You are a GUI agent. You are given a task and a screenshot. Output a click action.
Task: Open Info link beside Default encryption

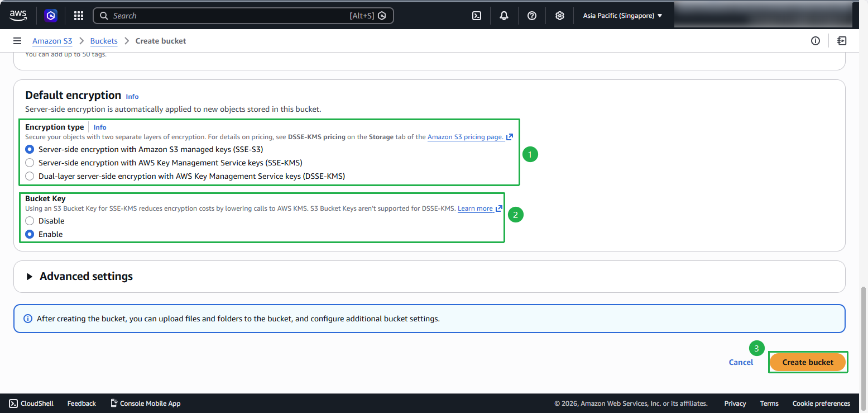[132, 97]
